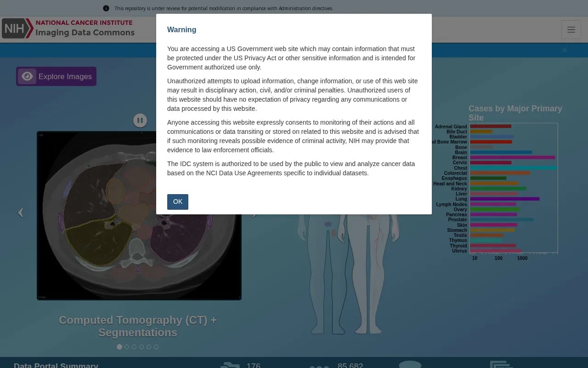Viewport: 588px width, 368px height.
Task: Select the second carousel indicator dot
Action: (x=127, y=347)
